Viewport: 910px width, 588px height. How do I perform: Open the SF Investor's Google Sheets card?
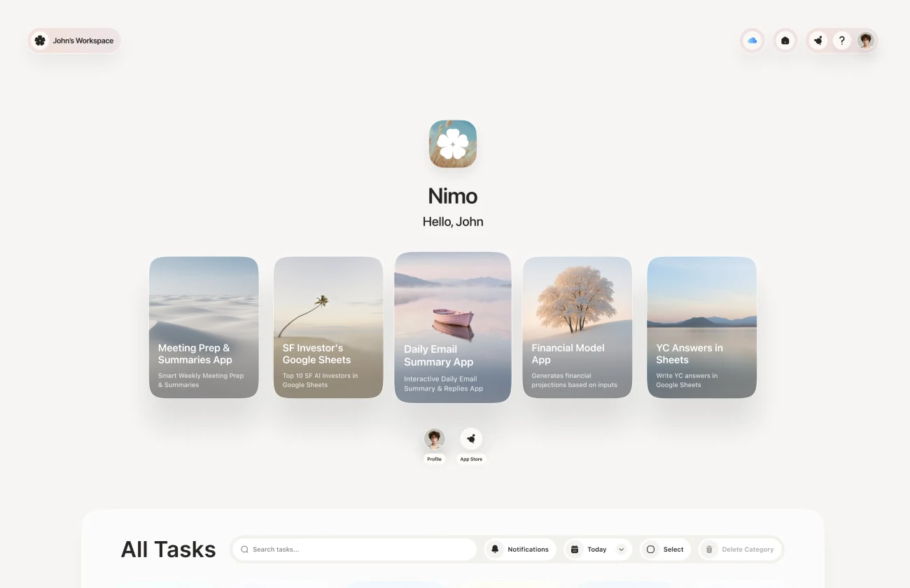coord(328,328)
